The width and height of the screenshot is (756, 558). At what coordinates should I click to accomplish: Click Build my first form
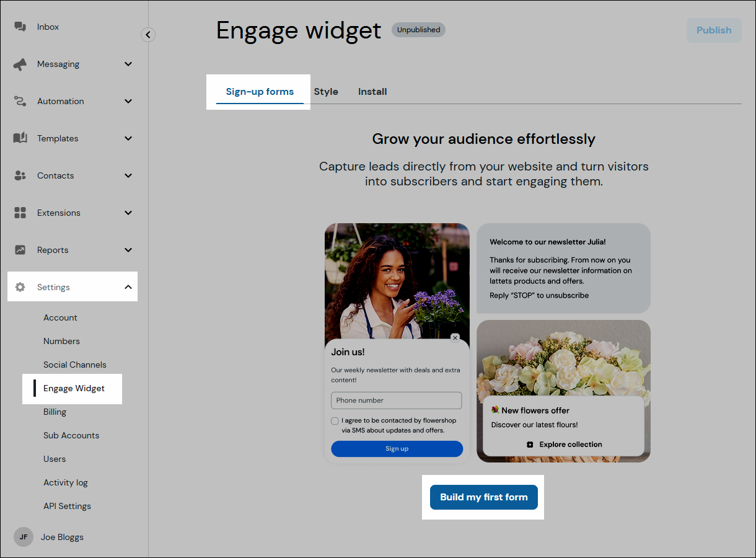483,497
